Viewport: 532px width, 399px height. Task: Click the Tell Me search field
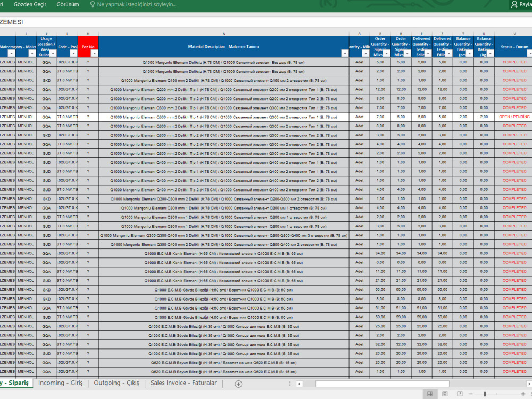[x=137, y=4]
